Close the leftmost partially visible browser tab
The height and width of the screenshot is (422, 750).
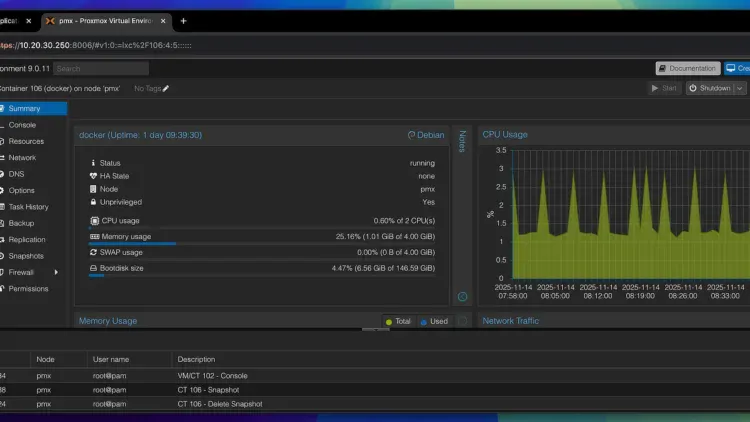coord(29,21)
